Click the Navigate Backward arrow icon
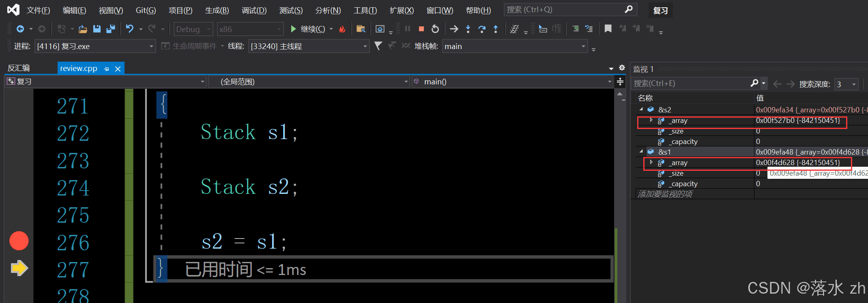868x303 pixels. tap(20, 29)
